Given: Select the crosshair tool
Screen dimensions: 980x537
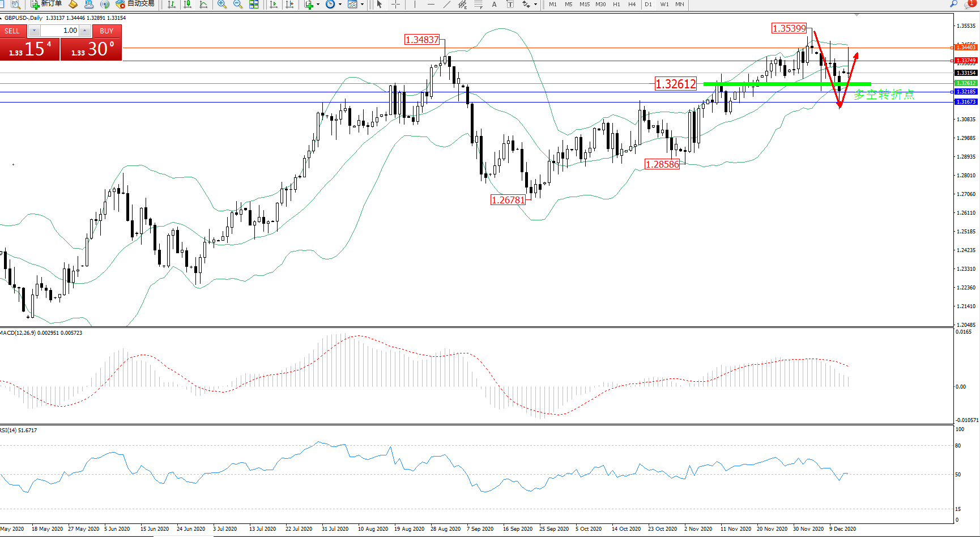Looking at the screenshot, I should (x=395, y=5).
